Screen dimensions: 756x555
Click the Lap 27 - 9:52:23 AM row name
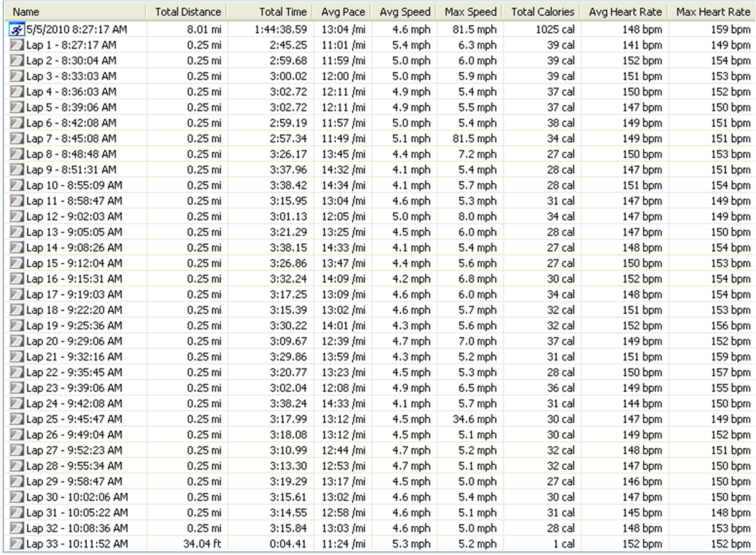click(74, 450)
